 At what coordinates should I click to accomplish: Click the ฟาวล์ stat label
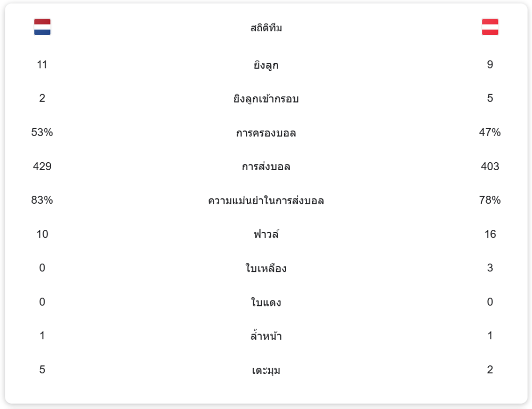point(266,235)
